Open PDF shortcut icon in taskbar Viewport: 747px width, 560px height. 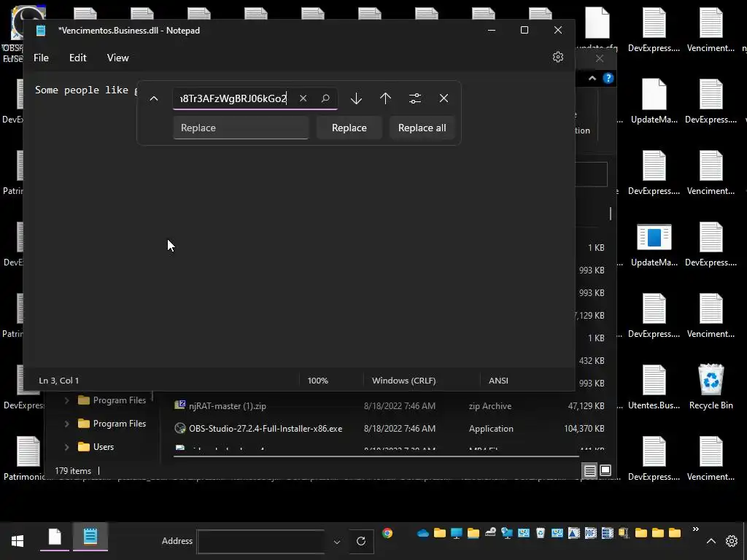click(x=591, y=533)
